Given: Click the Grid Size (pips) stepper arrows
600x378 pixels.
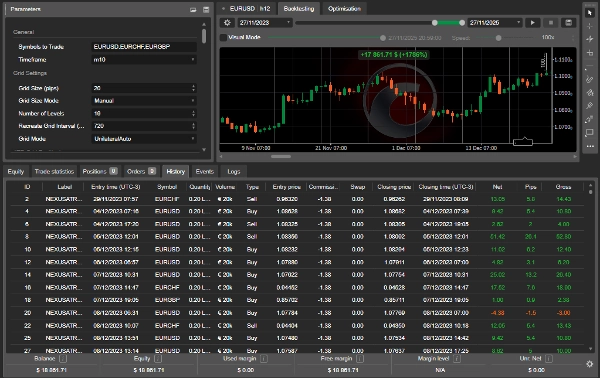Looking at the screenshot, I should click(x=193, y=88).
